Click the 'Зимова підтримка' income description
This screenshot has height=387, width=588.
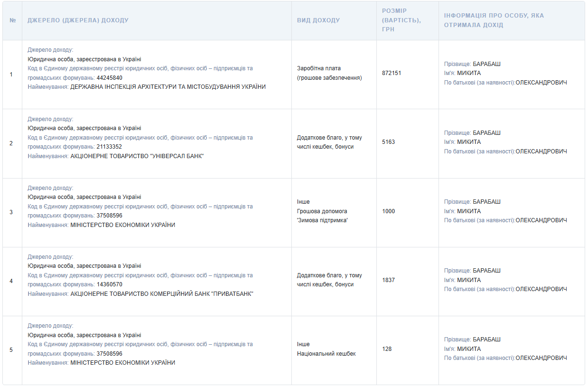click(322, 220)
